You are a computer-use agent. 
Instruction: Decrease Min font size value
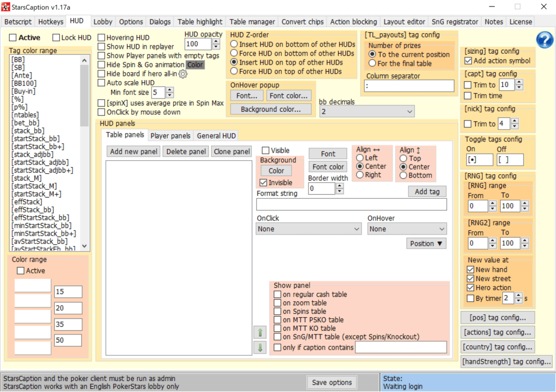click(x=170, y=96)
